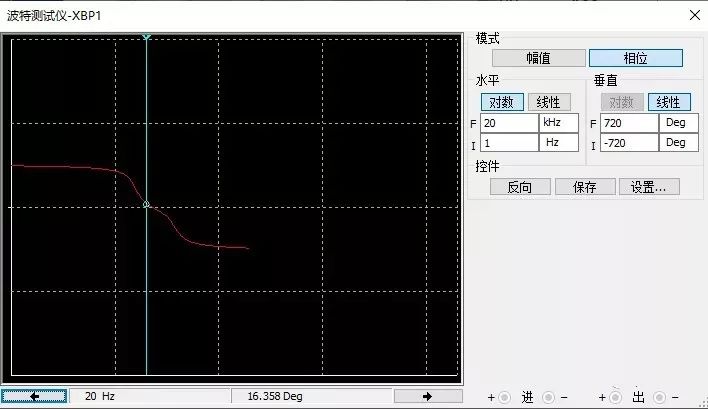Click the 保存 (Save) button

(585, 187)
